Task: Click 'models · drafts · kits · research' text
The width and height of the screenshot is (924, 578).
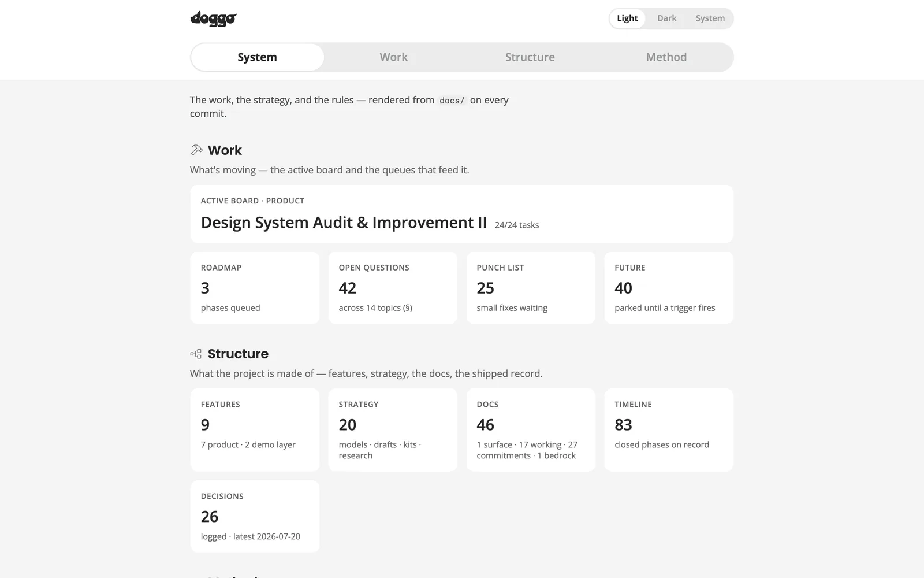Action: (380, 450)
